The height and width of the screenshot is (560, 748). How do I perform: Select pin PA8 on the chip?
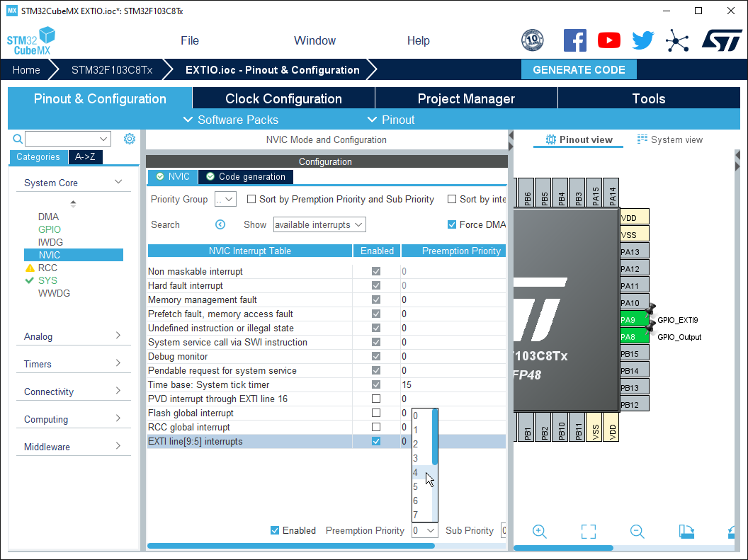[635, 336]
